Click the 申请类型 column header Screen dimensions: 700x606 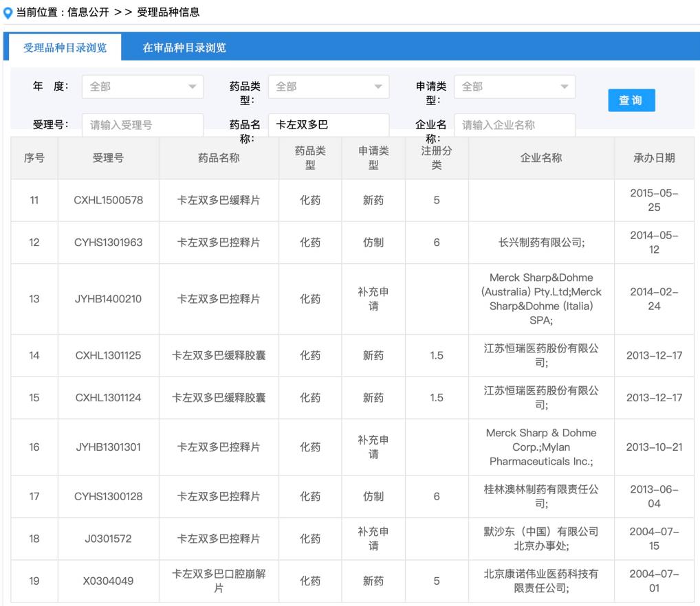(373, 158)
